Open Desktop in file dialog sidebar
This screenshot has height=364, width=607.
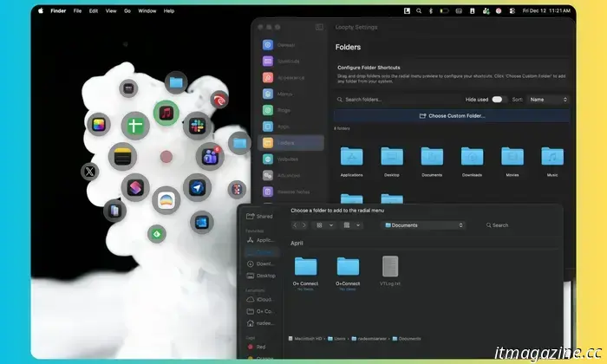click(x=260, y=276)
